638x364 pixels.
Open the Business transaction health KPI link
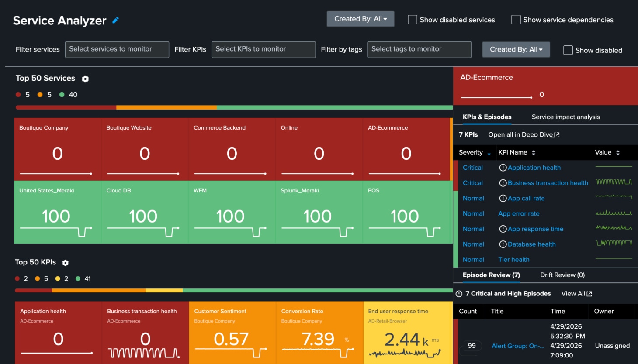(548, 183)
